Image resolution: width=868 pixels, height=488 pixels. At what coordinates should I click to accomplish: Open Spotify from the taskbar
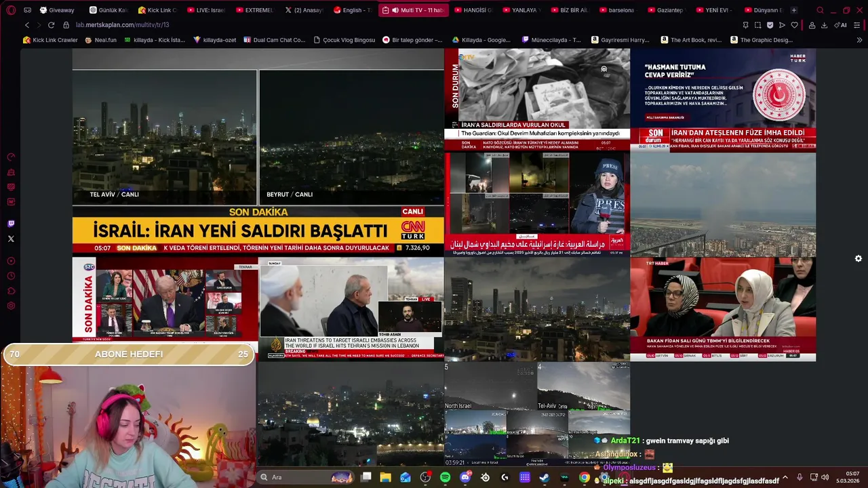tap(445, 477)
